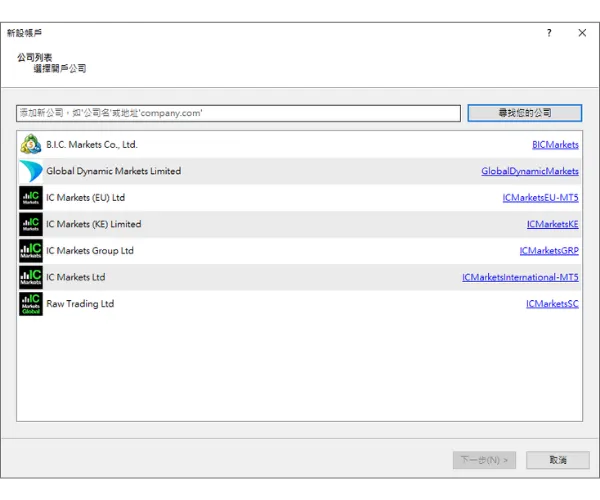
Task: Open the GlobalDynamicMarkets server link
Action: (x=529, y=171)
